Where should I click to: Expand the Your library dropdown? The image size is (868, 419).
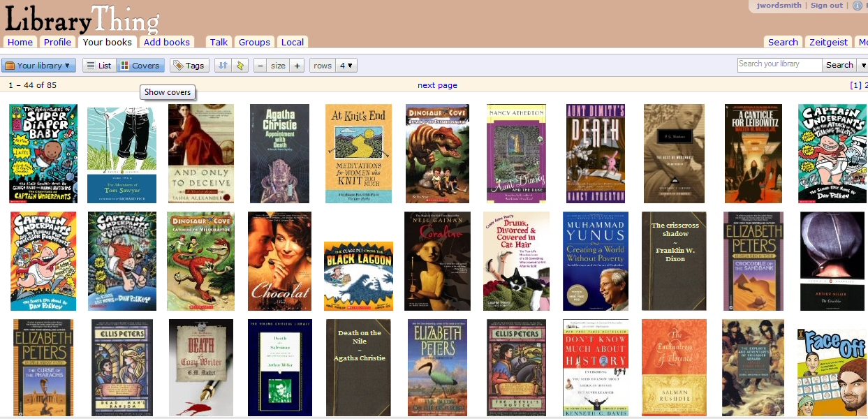(38, 66)
